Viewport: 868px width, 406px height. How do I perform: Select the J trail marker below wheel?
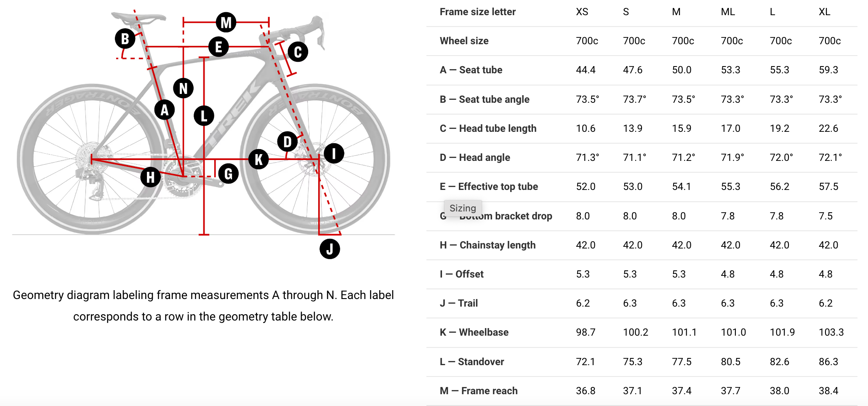coord(330,248)
